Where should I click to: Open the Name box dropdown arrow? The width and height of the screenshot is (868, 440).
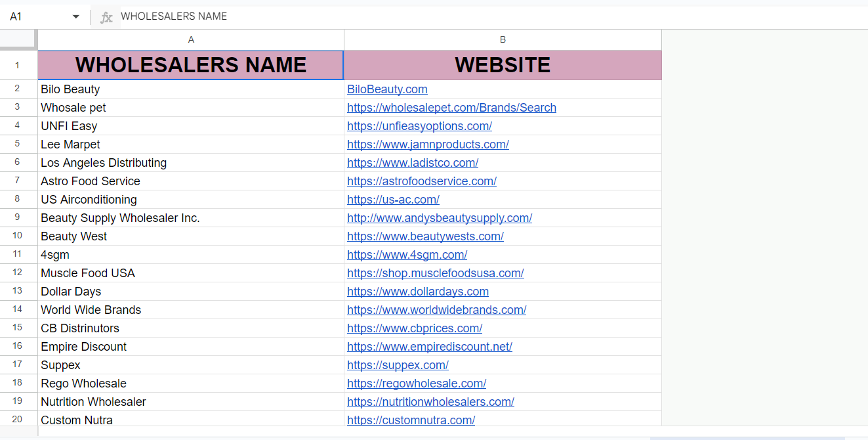click(76, 16)
